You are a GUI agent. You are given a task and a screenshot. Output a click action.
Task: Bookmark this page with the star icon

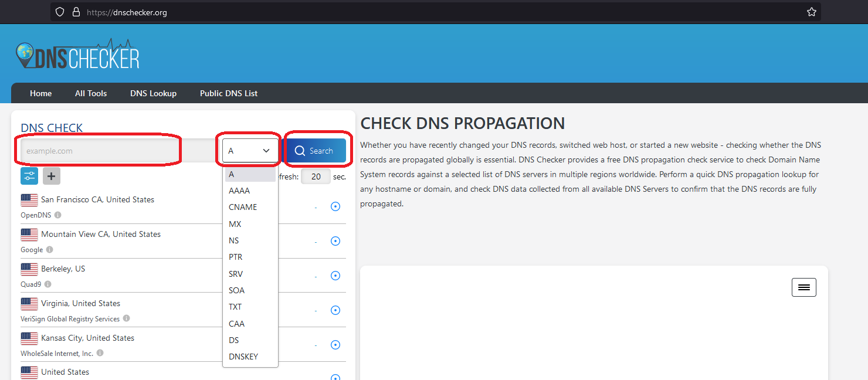click(811, 12)
